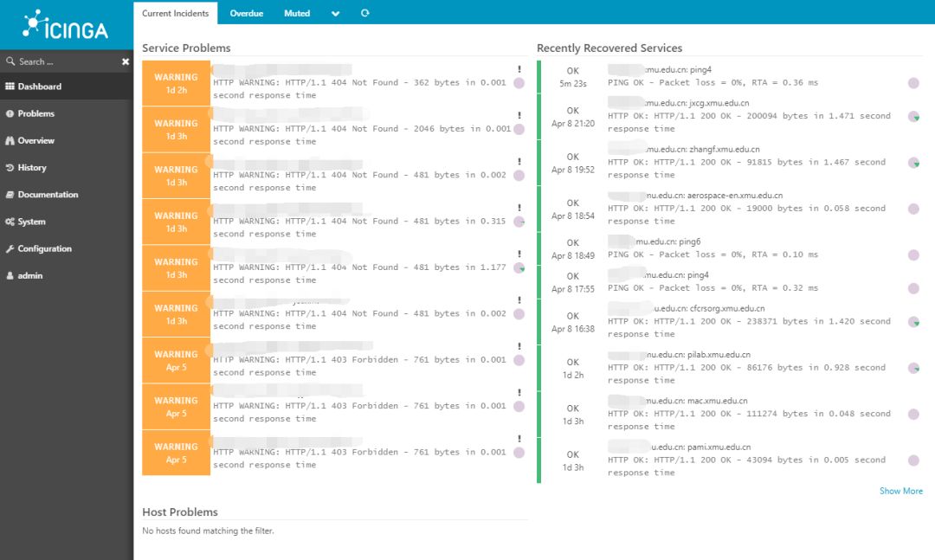Switch to Current Incidents tab
The width and height of the screenshot is (935, 560).
coord(175,13)
